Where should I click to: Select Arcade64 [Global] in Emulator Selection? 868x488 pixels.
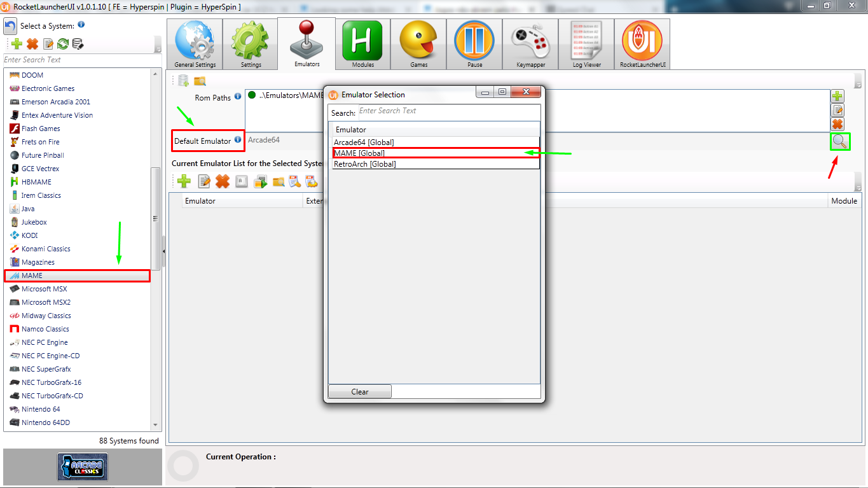(436, 143)
